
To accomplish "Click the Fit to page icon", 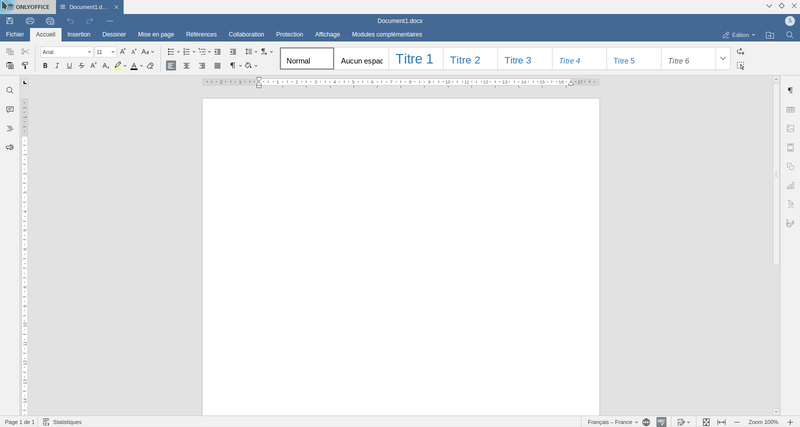I will (x=706, y=422).
